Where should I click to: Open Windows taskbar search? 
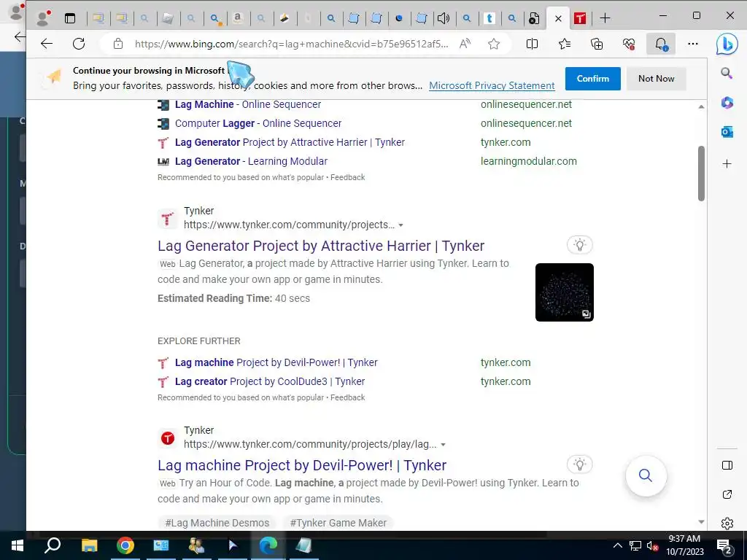click(x=53, y=545)
